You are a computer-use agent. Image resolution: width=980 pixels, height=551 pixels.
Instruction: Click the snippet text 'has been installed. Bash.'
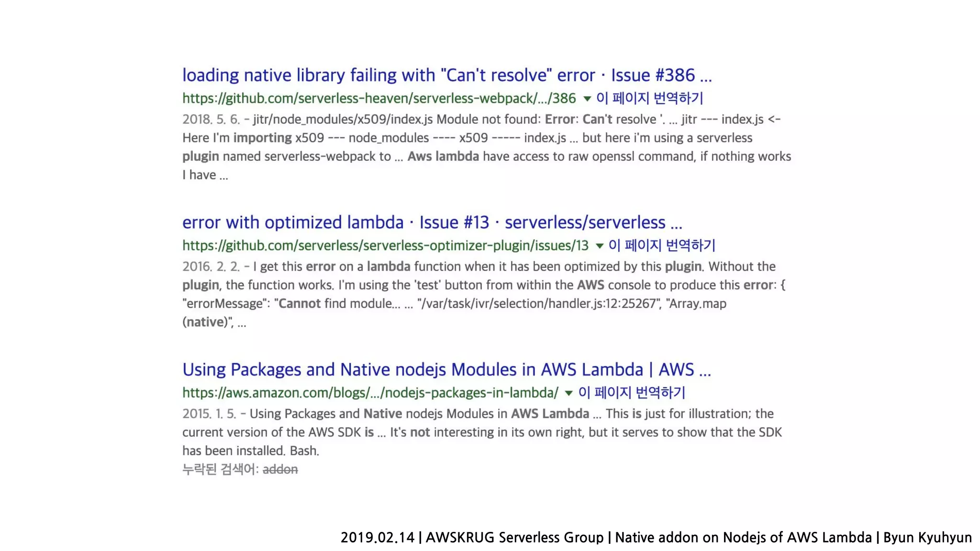(250, 451)
